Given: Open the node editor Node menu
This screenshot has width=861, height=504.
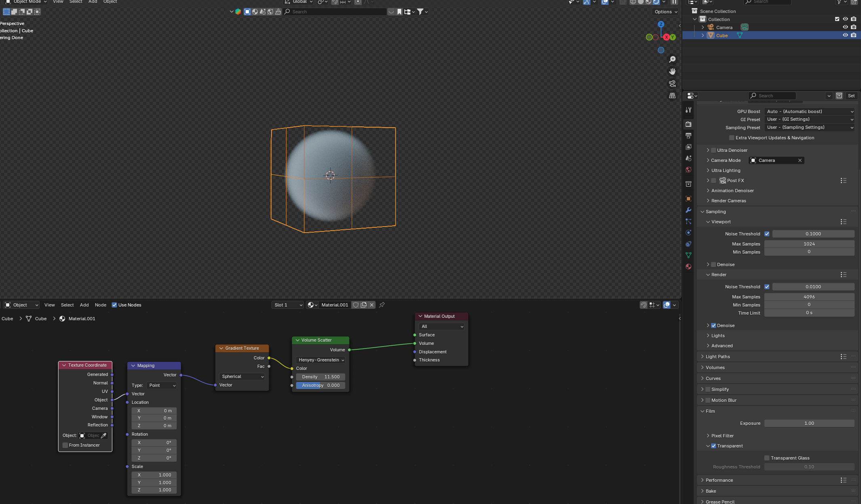Looking at the screenshot, I should point(101,305).
